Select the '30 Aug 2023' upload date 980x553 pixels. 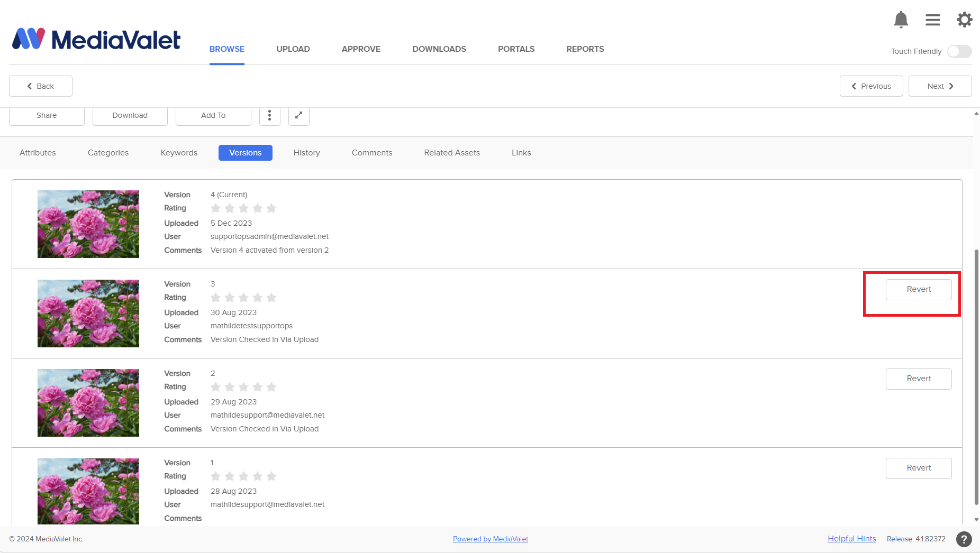coord(233,313)
